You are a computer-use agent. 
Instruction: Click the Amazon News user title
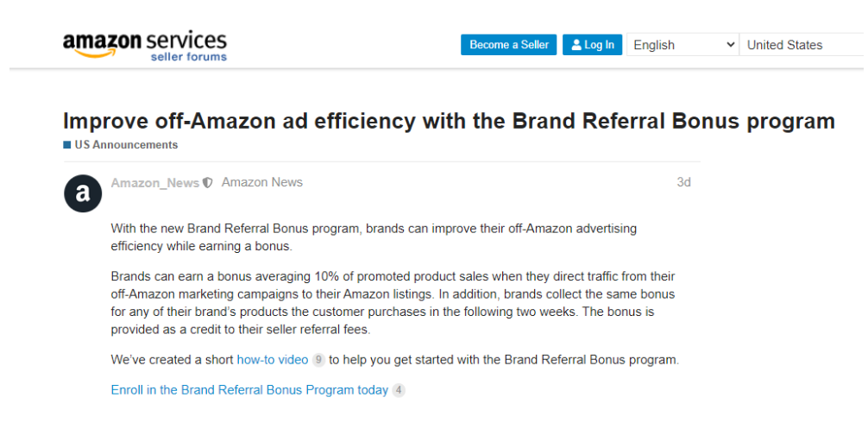(262, 182)
